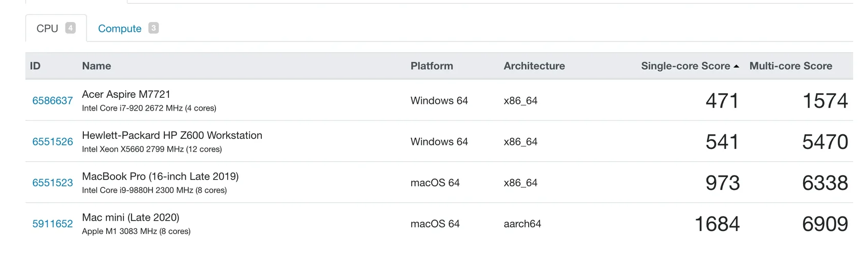Open result ID 6551523
The width and height of the screenshot is (868, 256).
53,183
